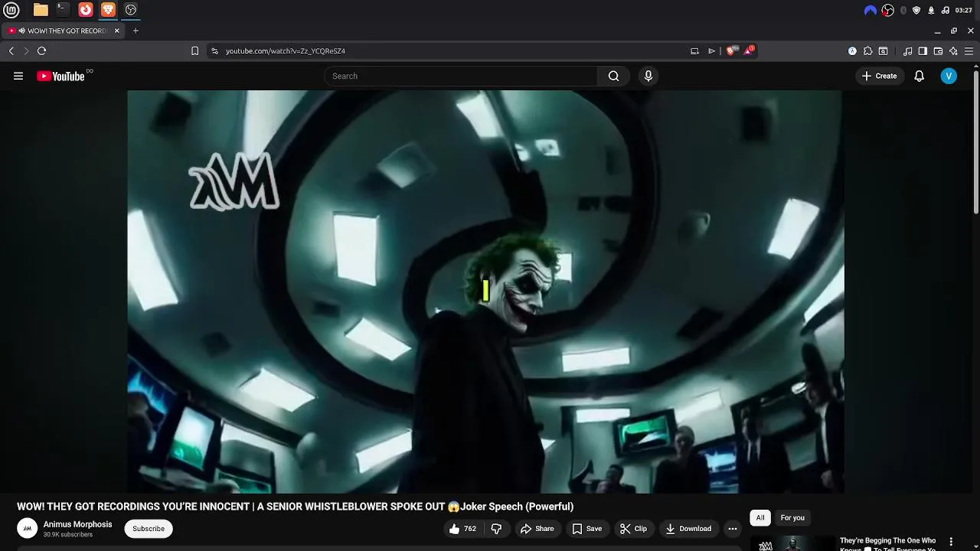Viewport: 980px width, 551px height.
Task: Open the Firefox-style browser icon in the panel
Action: click(x=86, y=10)
